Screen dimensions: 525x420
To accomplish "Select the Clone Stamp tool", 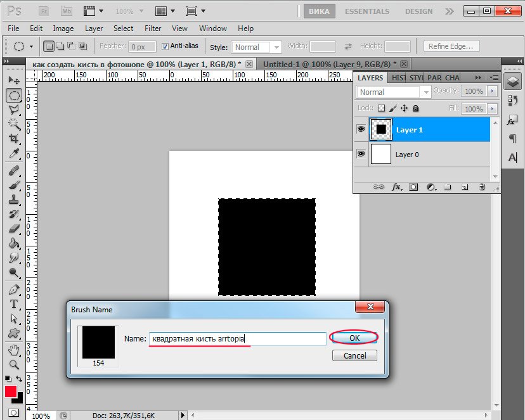I will (14, 200).
